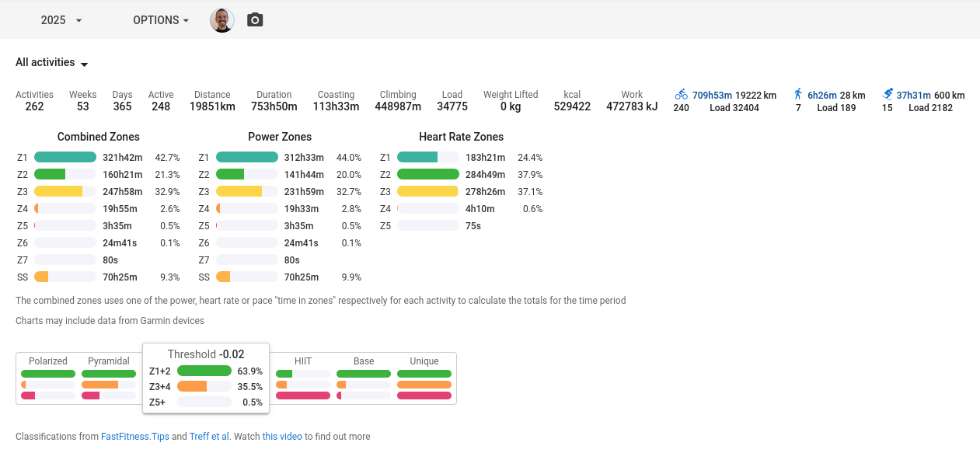
Task: Select the Pyramidal classification card
Action: (109, 378)
